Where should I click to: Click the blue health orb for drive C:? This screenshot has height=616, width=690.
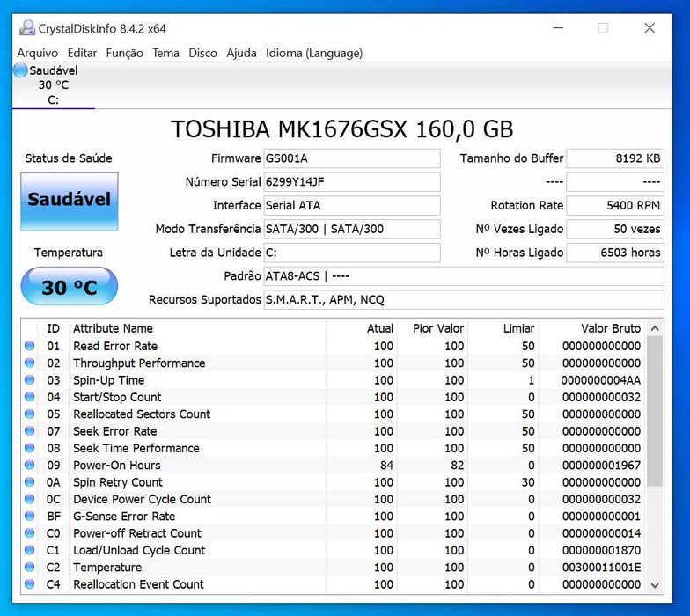pyautogui.click(x=20, y=70)
